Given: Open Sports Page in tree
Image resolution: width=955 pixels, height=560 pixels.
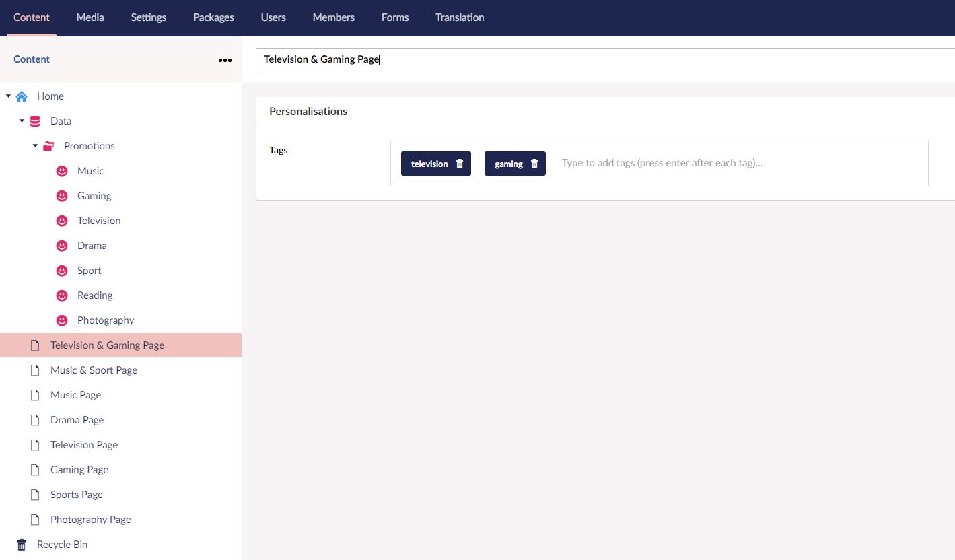Looking at the screenshot, I should click(x=77, y=495).
